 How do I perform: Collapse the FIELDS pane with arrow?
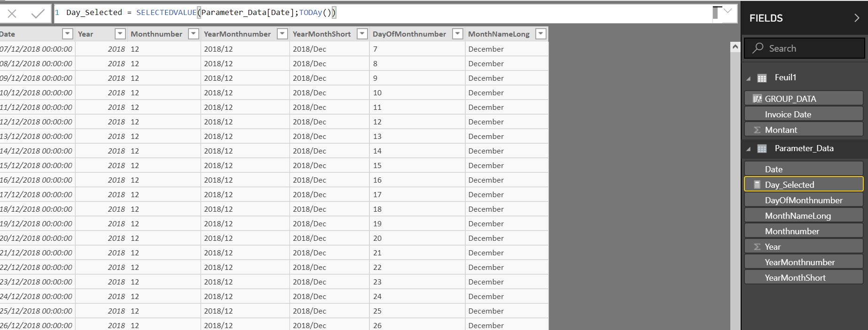[856, 18]
